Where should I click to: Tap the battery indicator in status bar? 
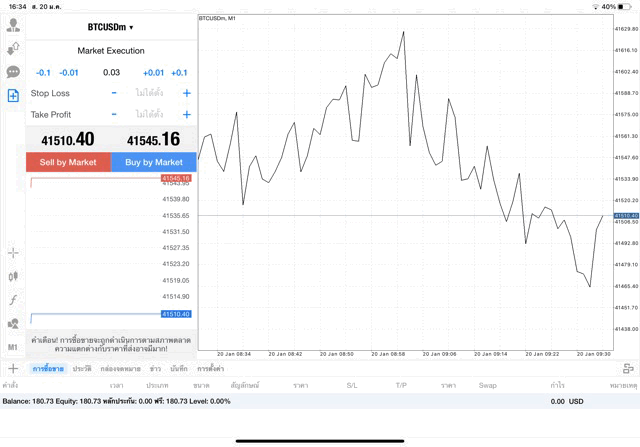[624, 7]
